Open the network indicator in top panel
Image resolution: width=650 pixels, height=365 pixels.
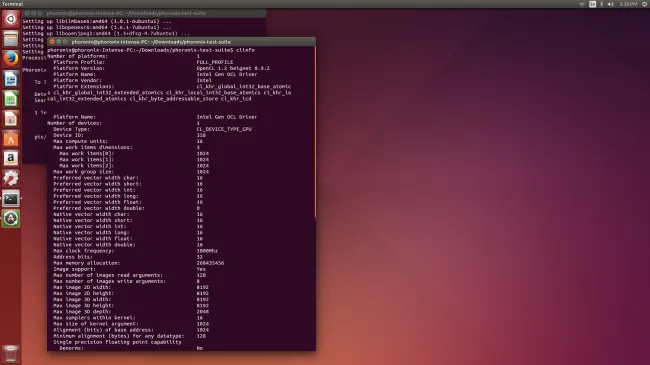[582, 4]
